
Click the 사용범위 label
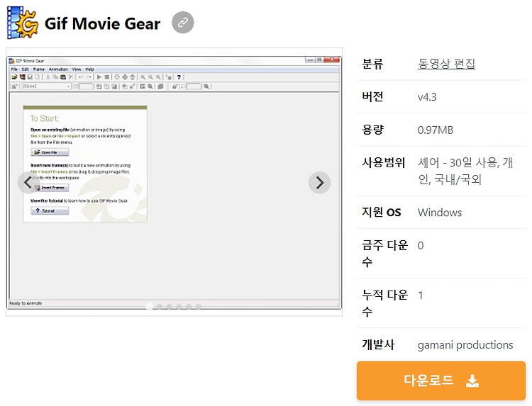[x=383, y=163]
